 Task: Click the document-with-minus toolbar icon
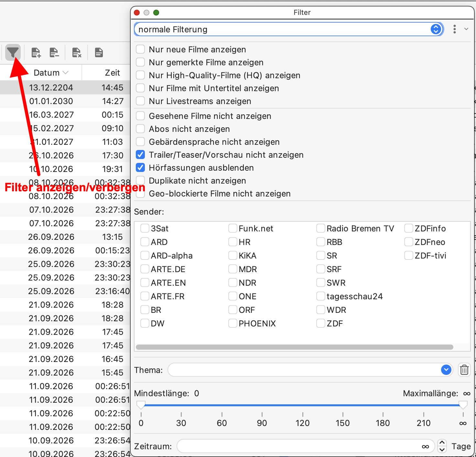(54, 52)
